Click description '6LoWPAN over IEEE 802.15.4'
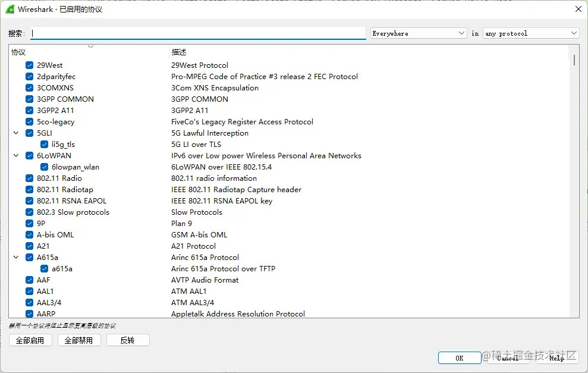Screen dimensions: 588x373 pos(221,167)
